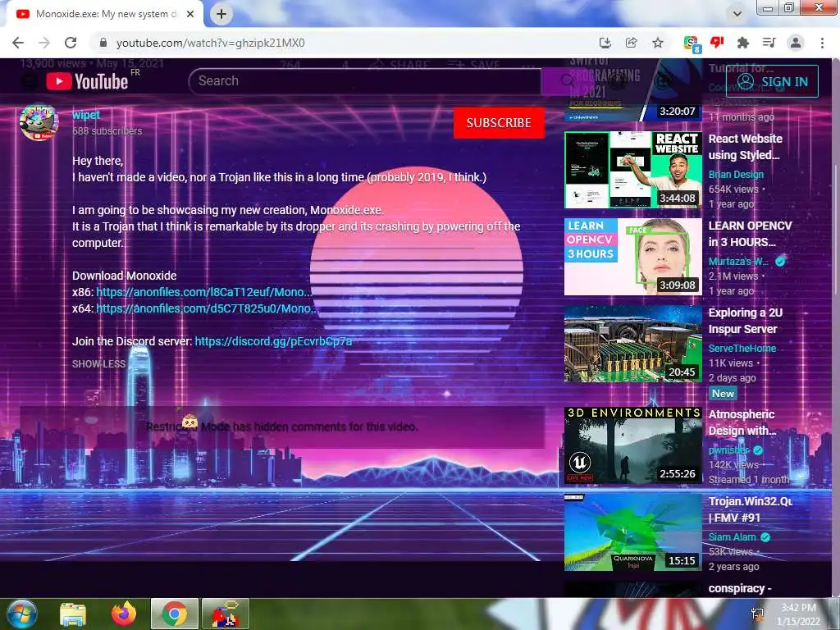840x630 pixels.
Task: Click the page vertical scrollbar
Action: (836, 231)
